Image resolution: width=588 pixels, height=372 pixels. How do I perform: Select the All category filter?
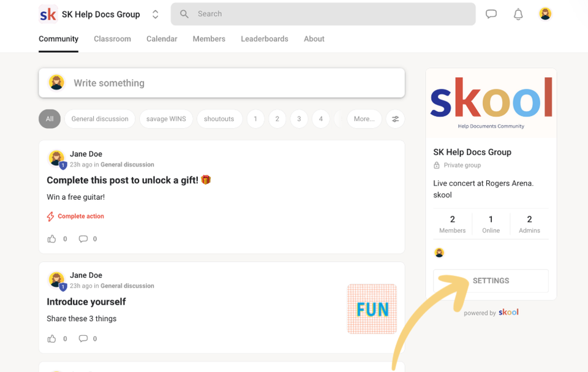[x=50, y=119]
